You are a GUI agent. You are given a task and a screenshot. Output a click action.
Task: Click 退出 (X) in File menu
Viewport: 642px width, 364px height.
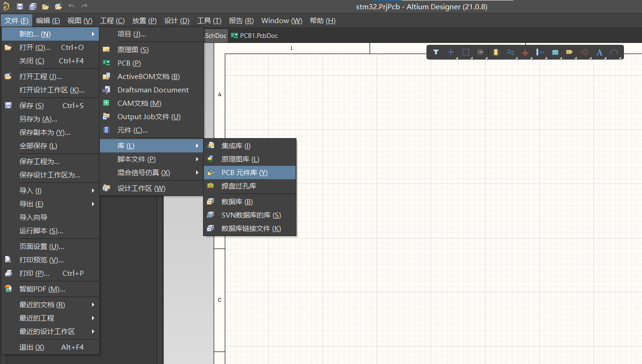(50, 347)
